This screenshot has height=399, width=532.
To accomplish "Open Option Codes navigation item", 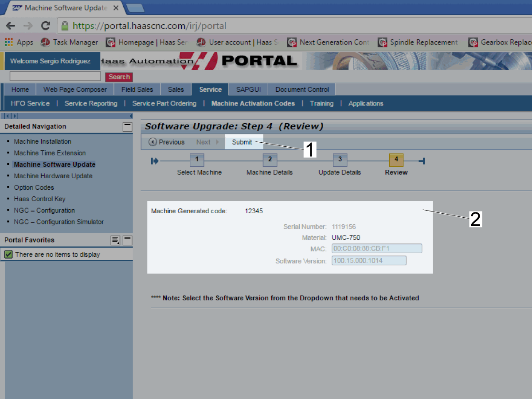I will pos(34,188).
